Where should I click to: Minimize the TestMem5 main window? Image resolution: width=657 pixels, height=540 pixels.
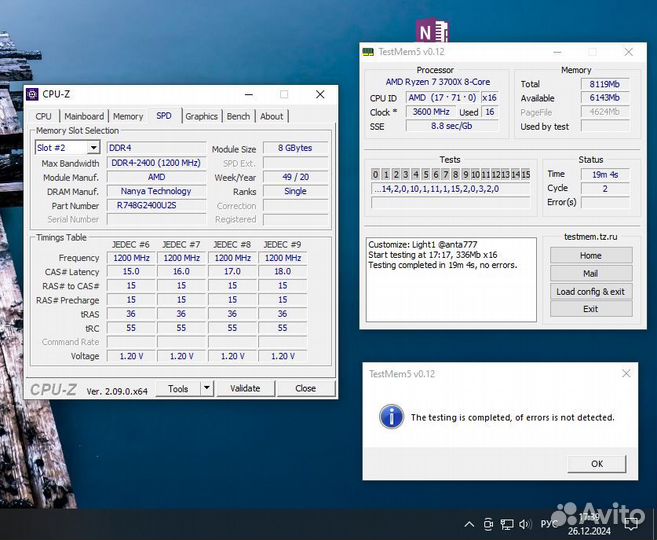[557, 52]
